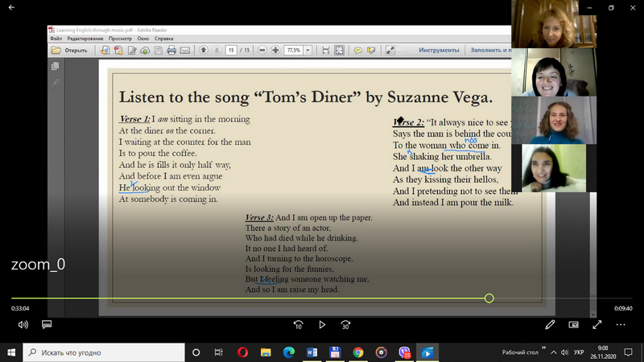Image resolution: width=644 pixels, height=362 pixels.
Task: Open File Explorer from taskbar
Action: (266, 352)
